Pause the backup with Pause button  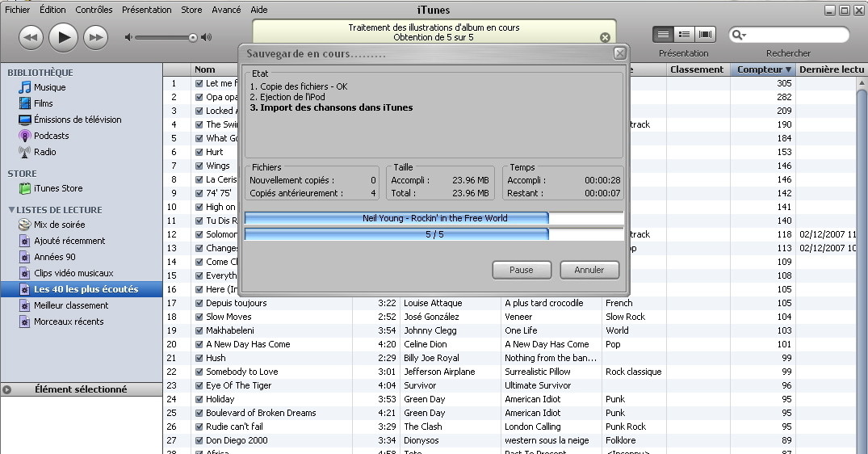tap(522, 270)
